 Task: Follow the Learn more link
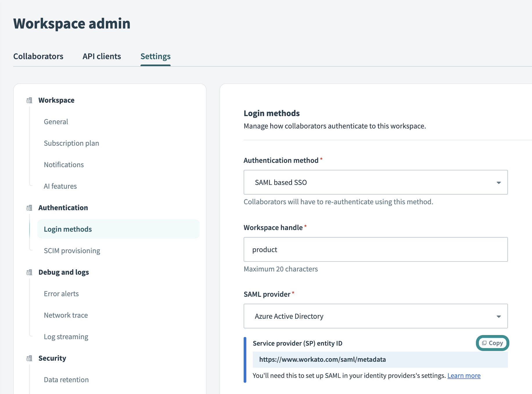click(x=464, y=376)
